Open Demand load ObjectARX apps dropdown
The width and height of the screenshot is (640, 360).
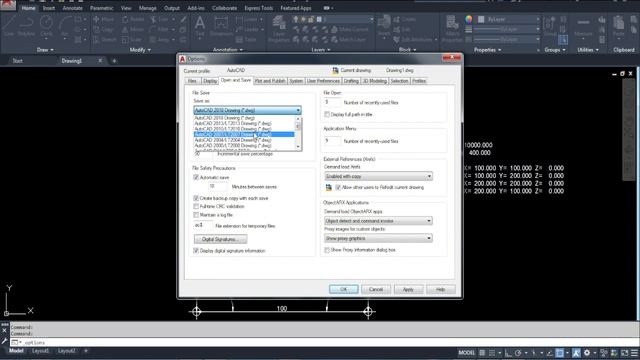click(x=378, y=221)
